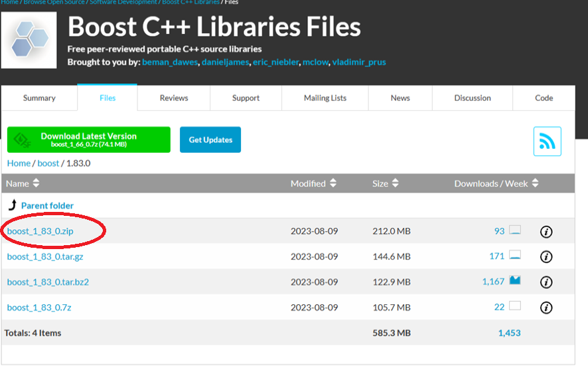
Task: Select the Files tab
Action: coord(108,98)
